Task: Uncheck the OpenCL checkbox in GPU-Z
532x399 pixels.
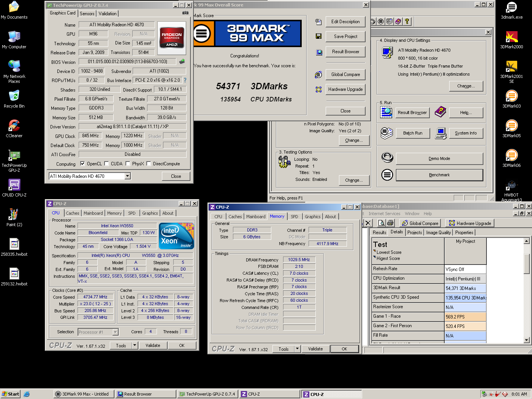Action: pos(82,164)
